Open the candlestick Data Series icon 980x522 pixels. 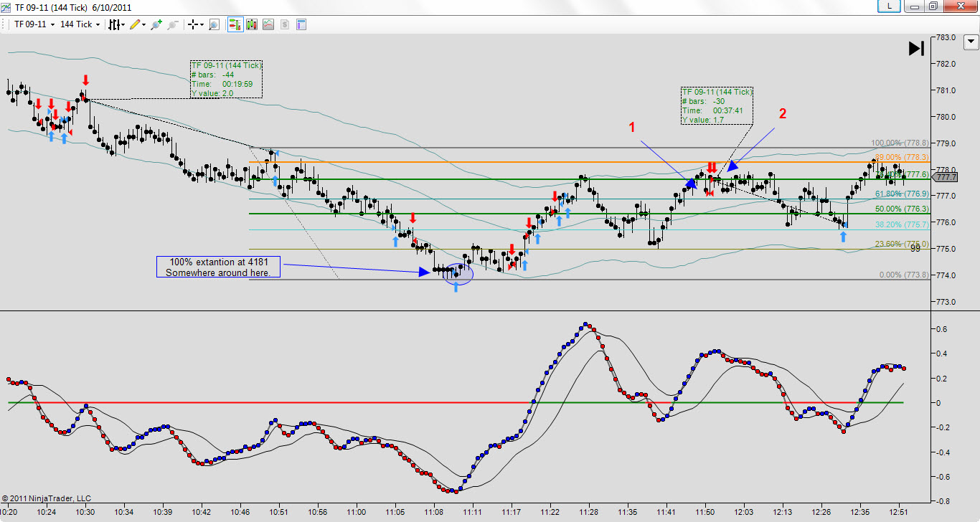tap(251, 24)
